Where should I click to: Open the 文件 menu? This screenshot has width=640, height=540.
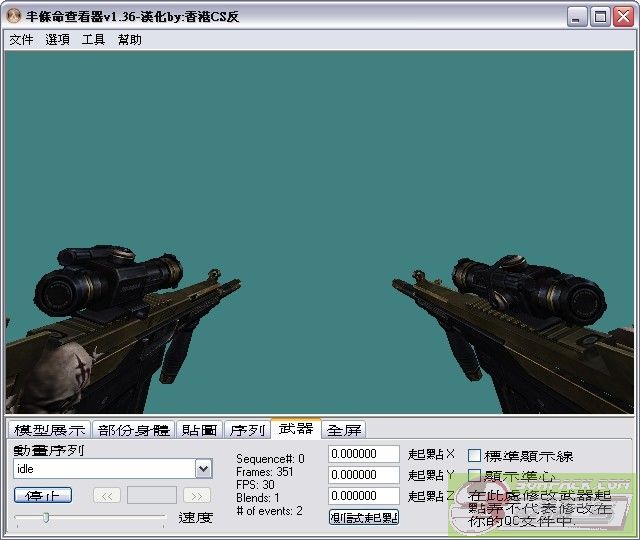click(21, 40)
